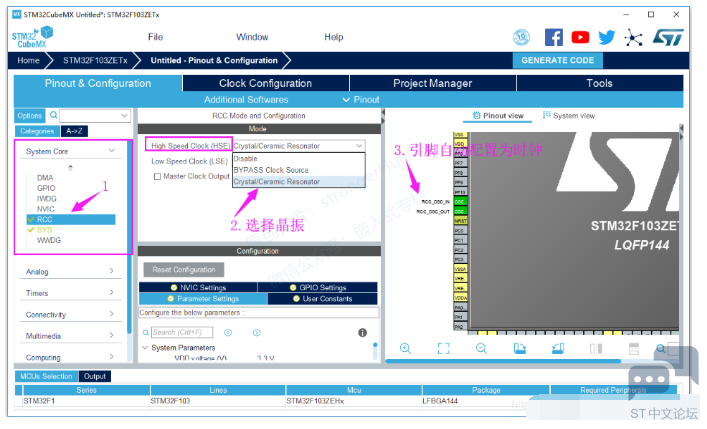Click the ST community network icon
707x429 pixels.
click(x=633, y=37)
